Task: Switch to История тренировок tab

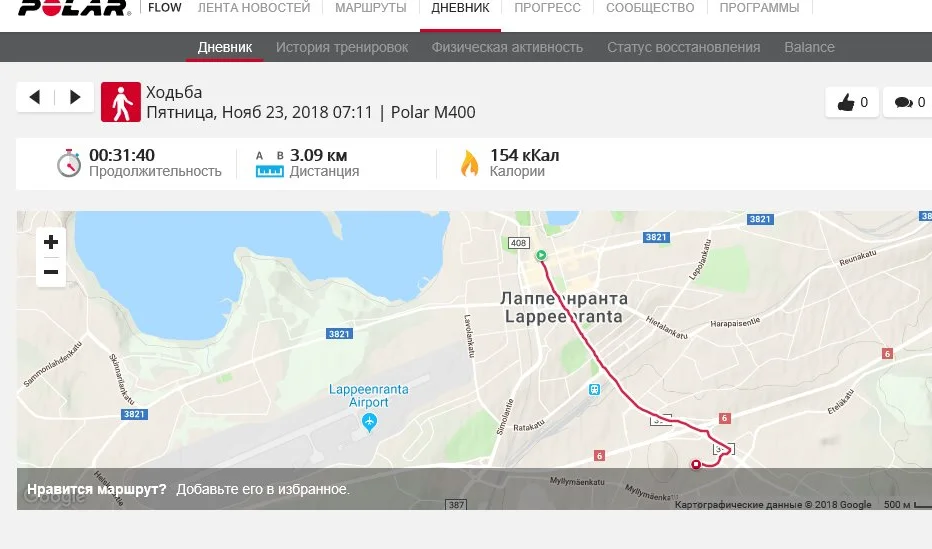Action: pyautogui.click(x=342, y=47)
